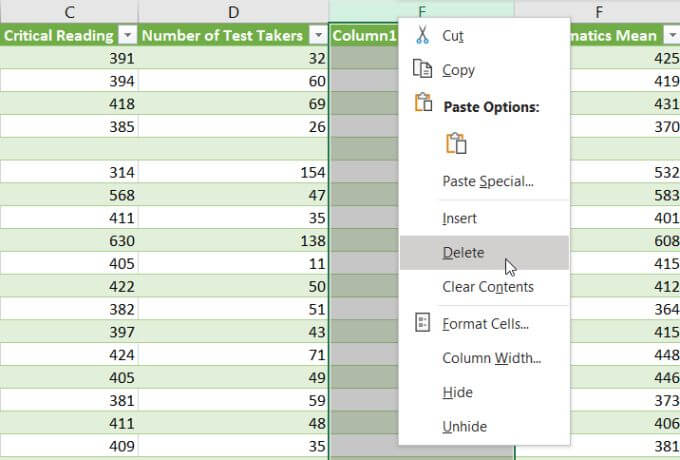Screen dimensions: 680x460
Task: Open the Column Width dialog option
Action: click(x=492, y=358)
